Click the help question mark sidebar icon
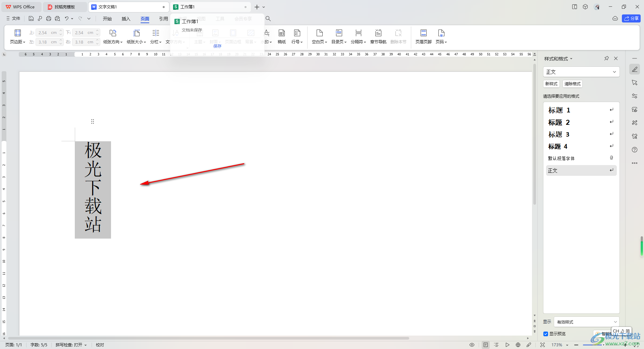 635,150
